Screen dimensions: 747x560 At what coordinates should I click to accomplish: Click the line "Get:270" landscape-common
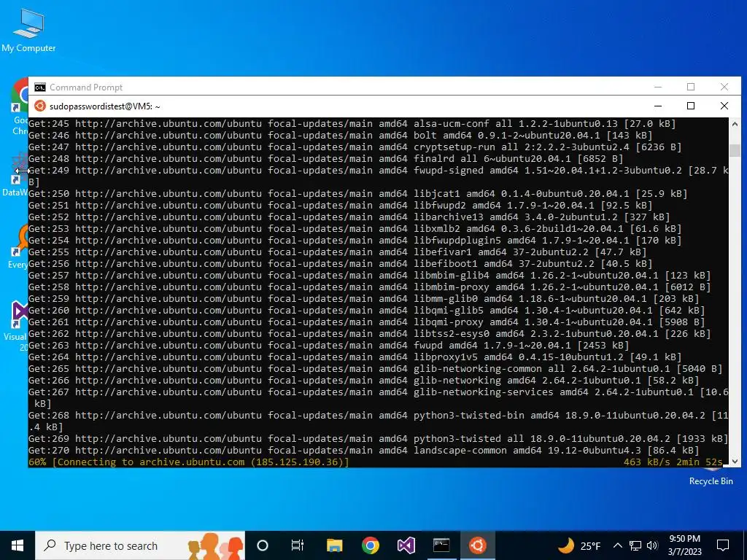pyautogui.click(x=363, y=451)
